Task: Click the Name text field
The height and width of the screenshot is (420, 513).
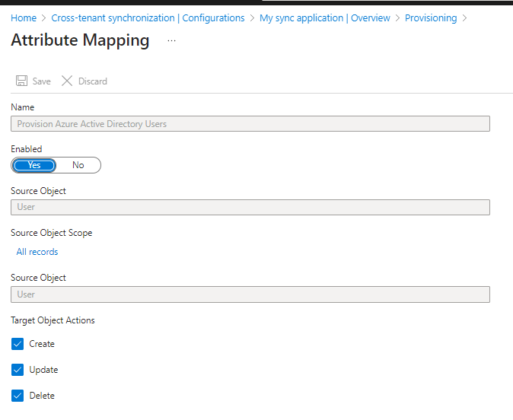Action: 250,124
